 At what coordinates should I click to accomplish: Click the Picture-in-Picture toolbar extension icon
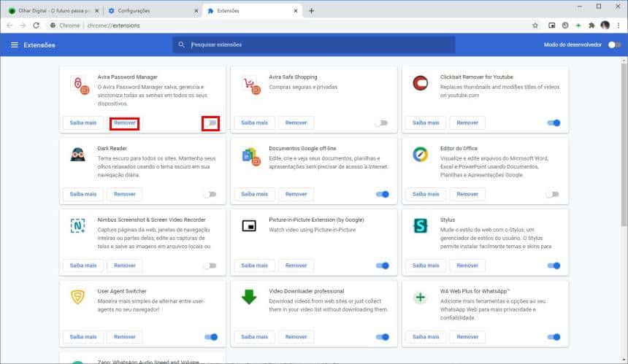pyautogui.click(x=551, y=26)
